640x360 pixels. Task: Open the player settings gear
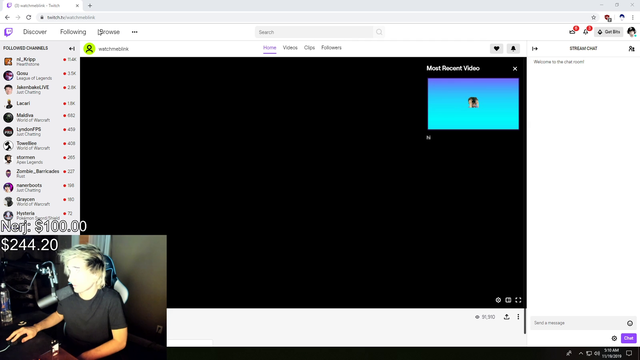point(498,300)
